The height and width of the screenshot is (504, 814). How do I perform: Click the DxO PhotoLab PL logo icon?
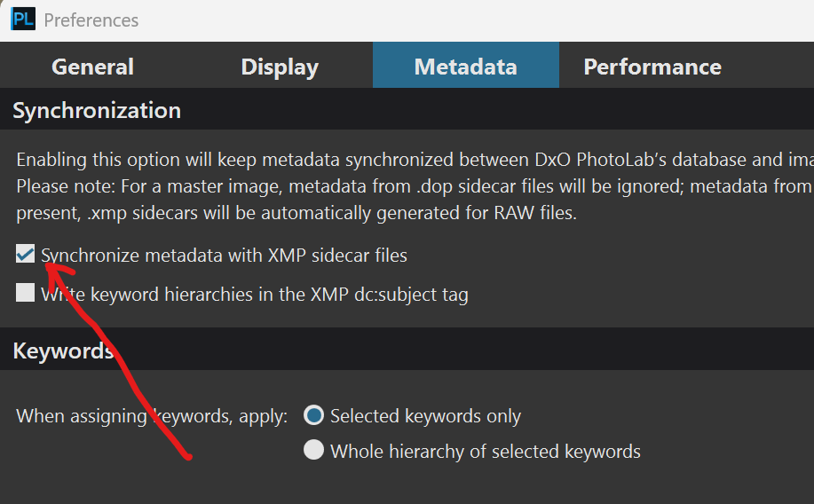pyautogui.click(x=22, y=19)
